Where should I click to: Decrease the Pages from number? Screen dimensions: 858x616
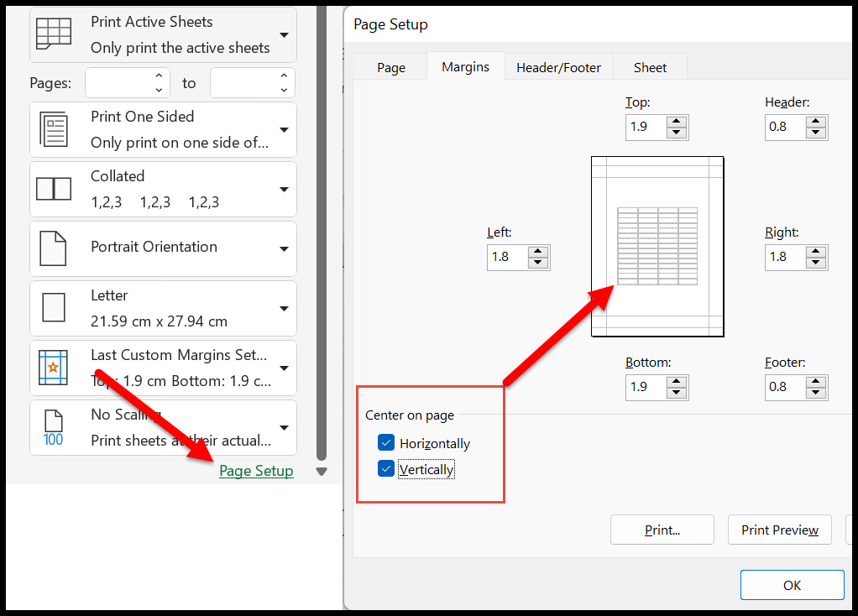tap(159, 90)
